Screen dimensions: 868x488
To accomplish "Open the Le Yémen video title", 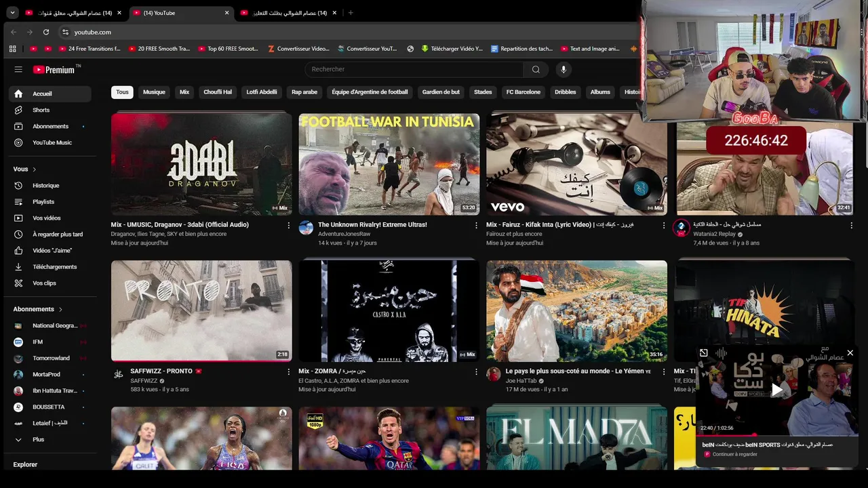I will coord(578,371).
